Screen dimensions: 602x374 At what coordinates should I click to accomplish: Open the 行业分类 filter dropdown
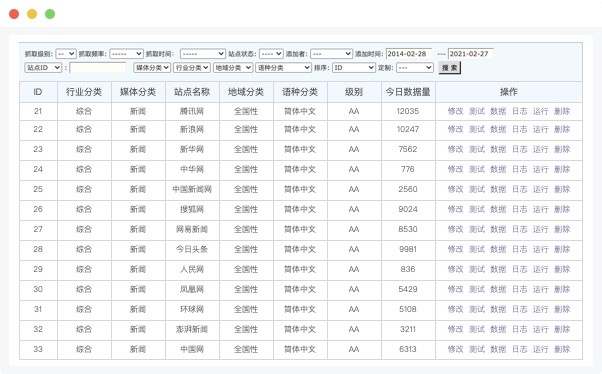tap(192, 68)
